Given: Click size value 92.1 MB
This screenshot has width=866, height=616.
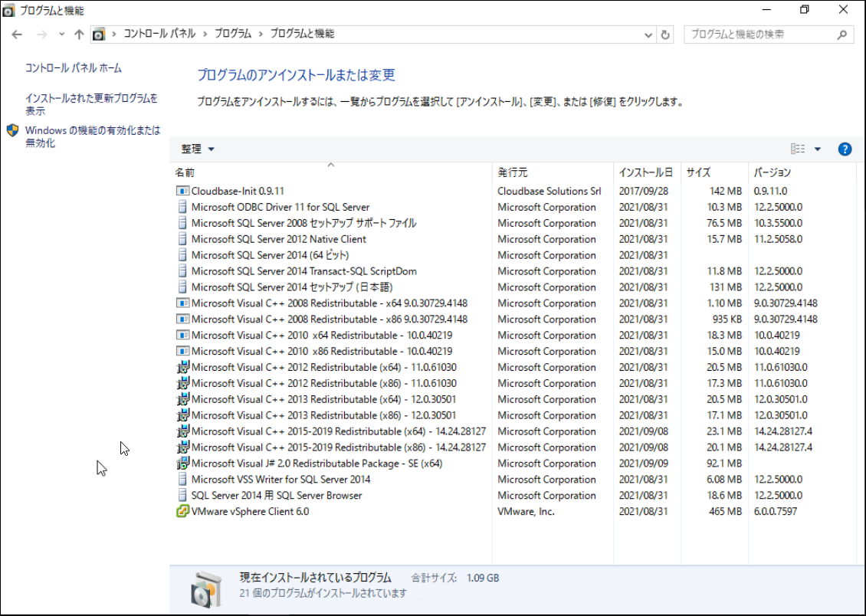Looking at the screenshot, I should (724, 463).
